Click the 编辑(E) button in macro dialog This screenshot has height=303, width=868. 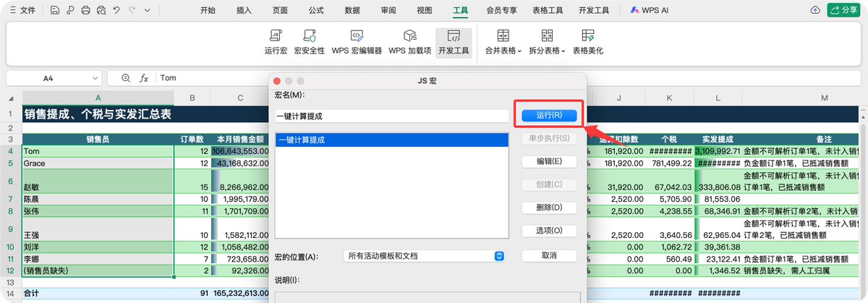point(549,161)
